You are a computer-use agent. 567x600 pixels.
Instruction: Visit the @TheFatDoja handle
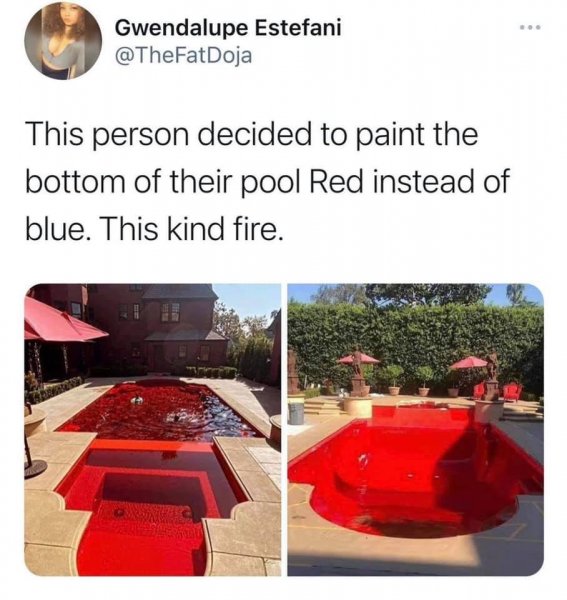[184, 56]
